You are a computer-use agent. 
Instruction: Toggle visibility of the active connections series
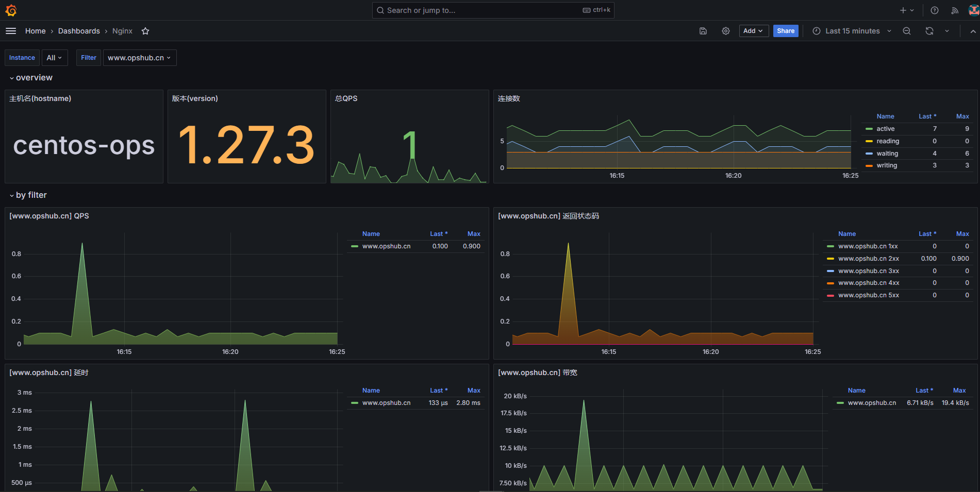pos(885,128)
